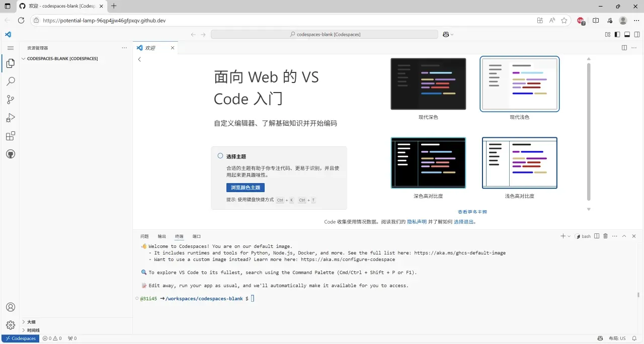Image resolution: width=644 pixels, height=344 pixels.
Task: Select the 选择主题 step radio circle
Action: (220, 156)
